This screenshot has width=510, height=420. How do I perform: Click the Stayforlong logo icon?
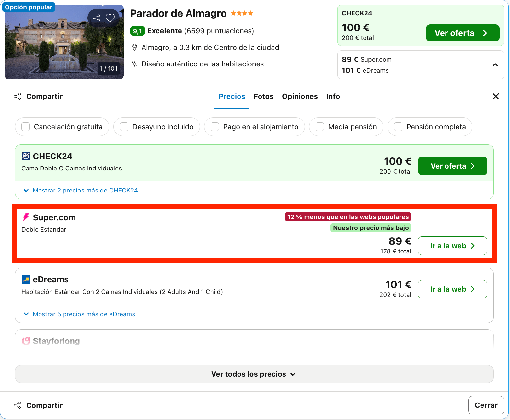coord(26,341)
